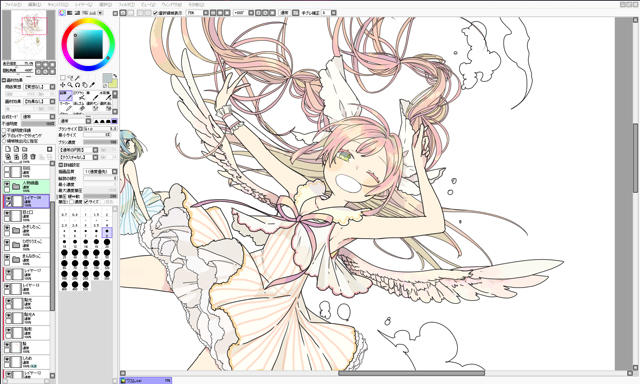Click the navigator canvas thumbnail
The width and height of the screenshot is (640, 384).
(29, 35)
